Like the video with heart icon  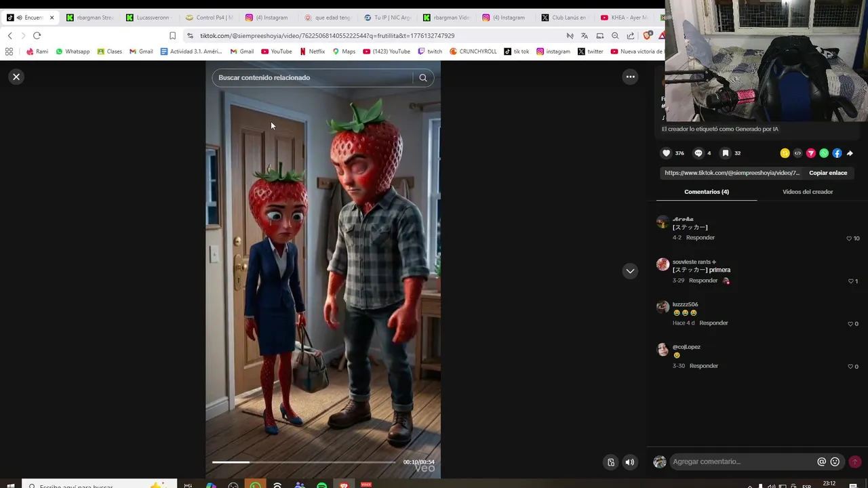666,153
